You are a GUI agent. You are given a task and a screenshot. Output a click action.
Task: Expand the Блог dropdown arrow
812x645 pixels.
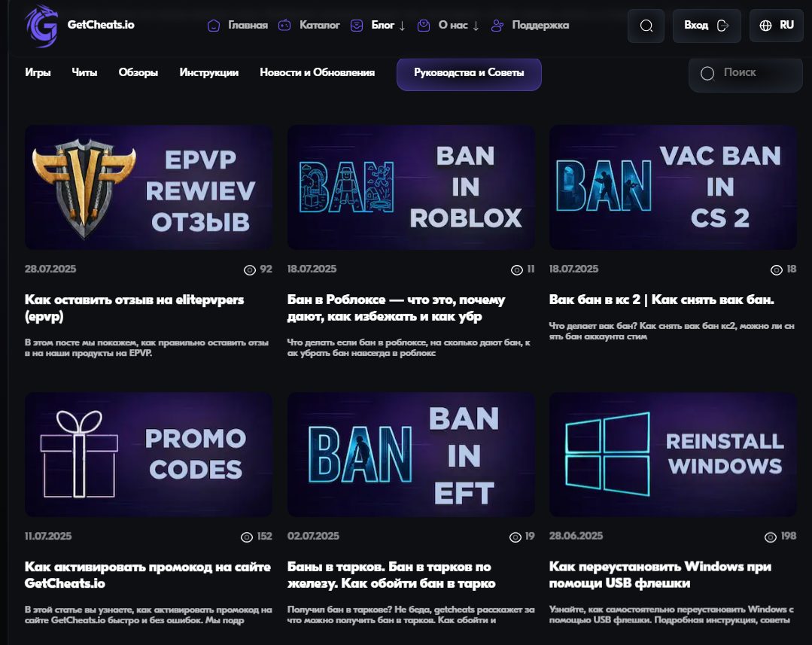403,26
